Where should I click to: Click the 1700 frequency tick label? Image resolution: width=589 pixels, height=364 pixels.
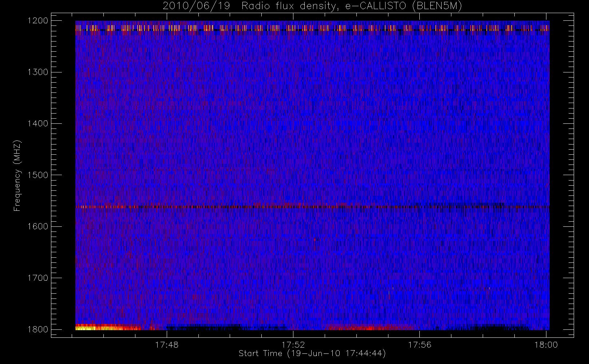point(38,278)
